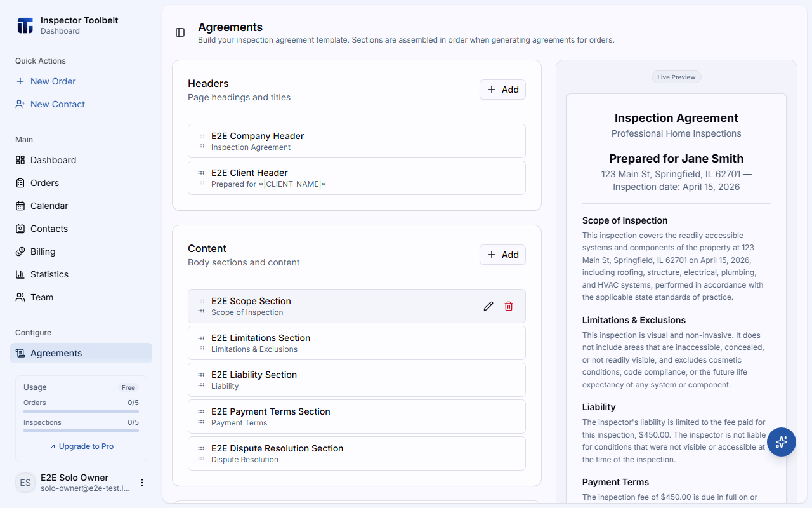This screenshot has width=812, height=508.
Task: Open Calendar in sidebar menu
Action: pyautogui.click(x=81, y=206)
